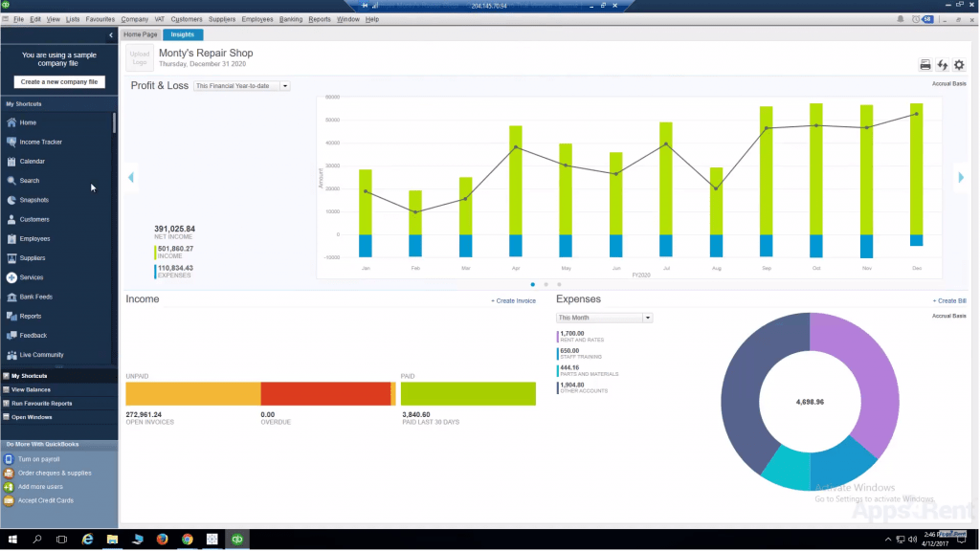Click Create Invoice link
980x551 pixels.
click(x=513, y=300)
